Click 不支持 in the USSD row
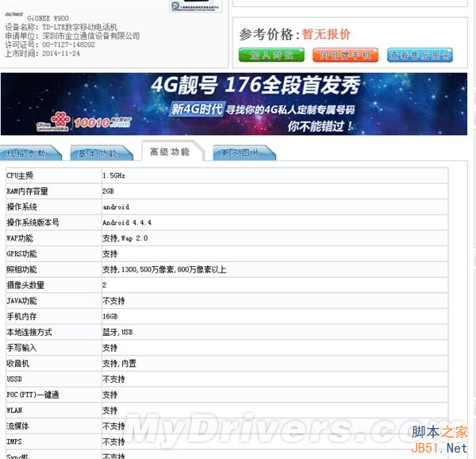The image size is (476, 459). point(113,379)
